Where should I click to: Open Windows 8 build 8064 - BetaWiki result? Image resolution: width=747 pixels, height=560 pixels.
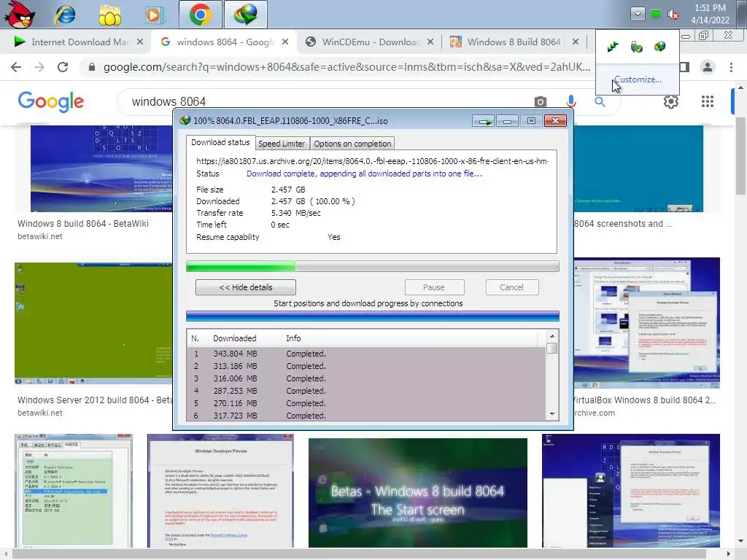(83, 224)
